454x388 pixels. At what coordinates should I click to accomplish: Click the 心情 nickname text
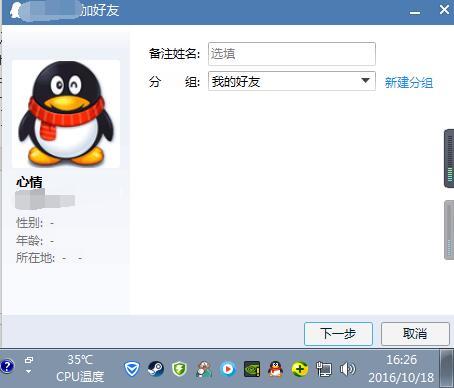[x=29, y=182]
